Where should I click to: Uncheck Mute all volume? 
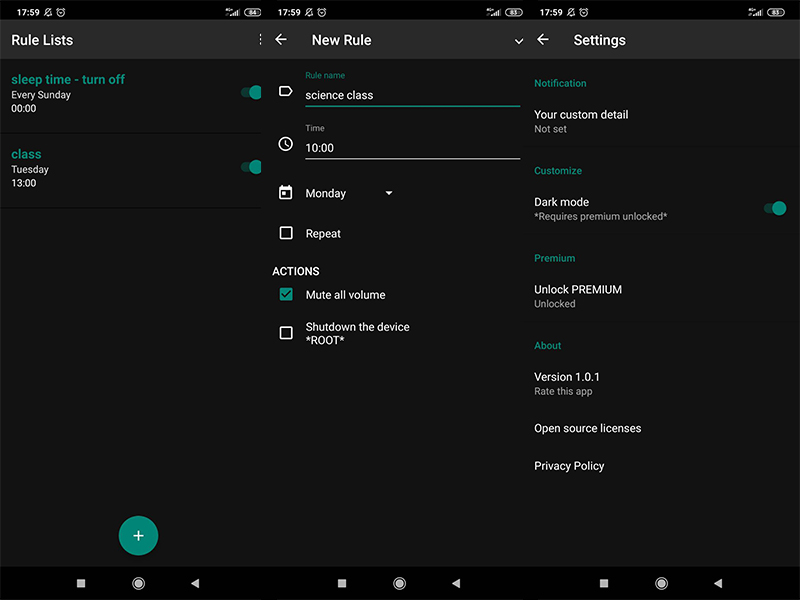(286, 295)
